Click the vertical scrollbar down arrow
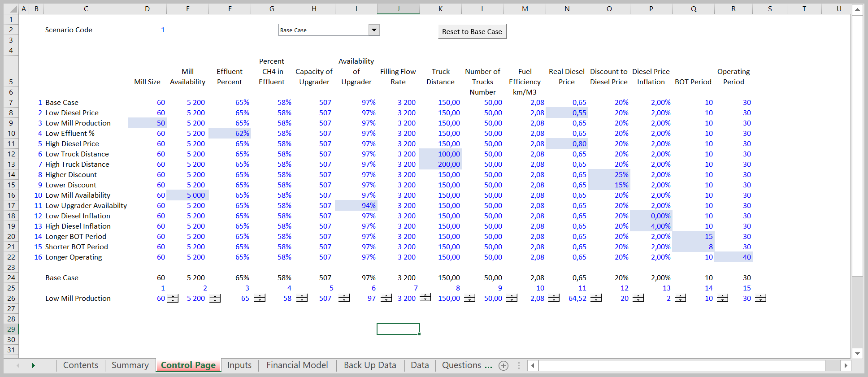The width and height of the screenshot is (868, 377). coord(857,353)
